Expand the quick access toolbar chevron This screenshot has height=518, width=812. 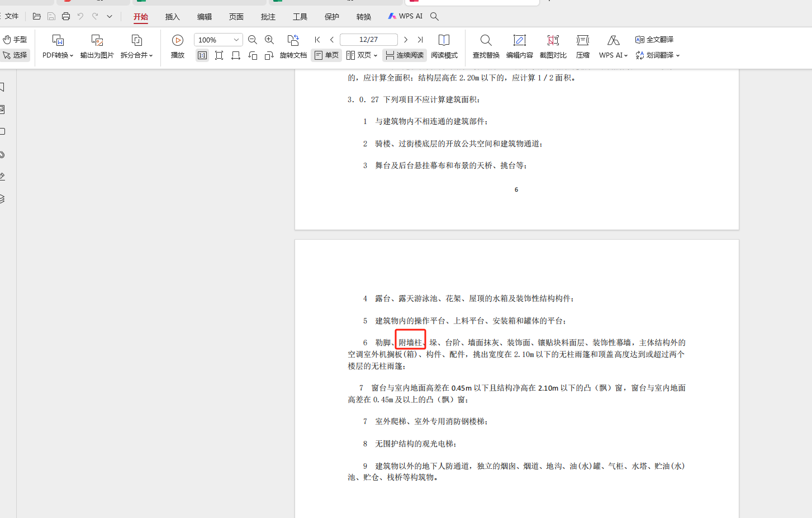[x=110, y=16]
